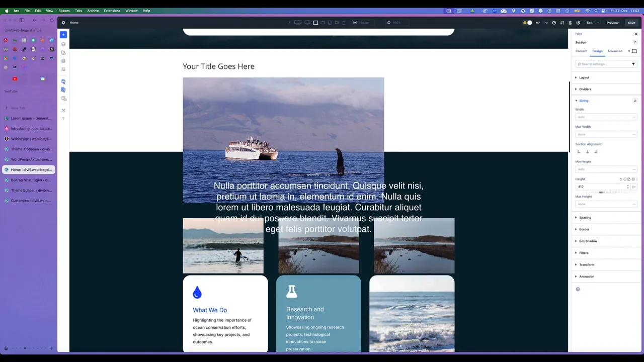Viewport: 644px width, 362px height.
Task: Switch to the Advanced tab in the Page panel
Action: point(614,51)
